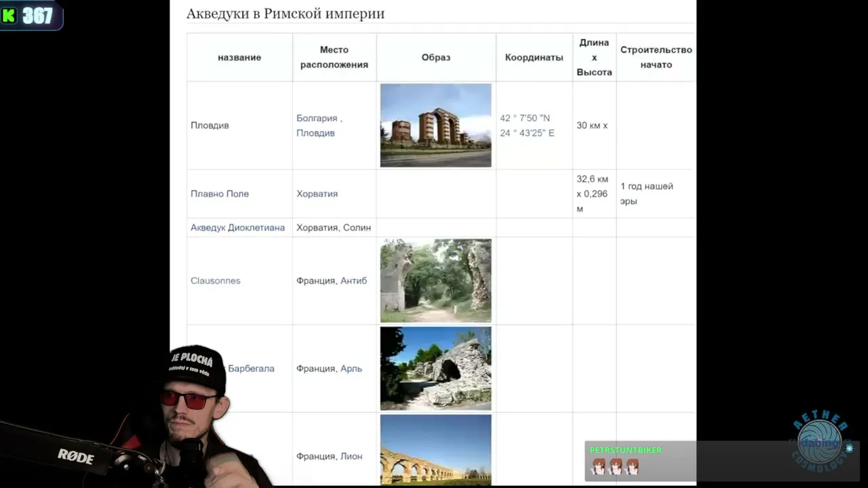Image resolution: width=868 pixels, height=488 pixels.
Task: Open the Барбегала stone ruins photo
Action: [436, 369]
